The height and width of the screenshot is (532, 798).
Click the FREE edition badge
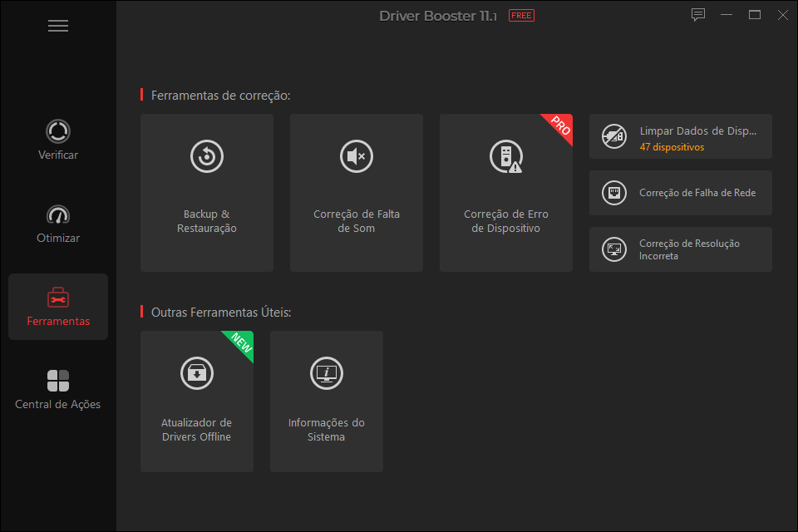(521, 16)
